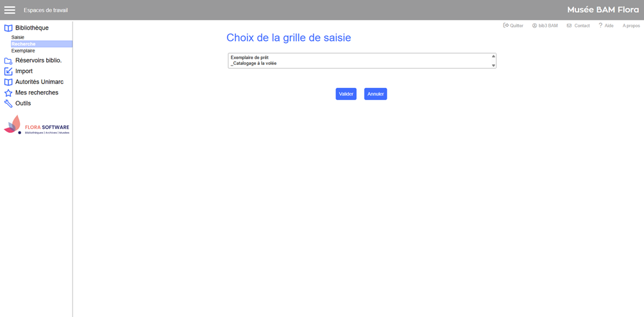
Task: Click Espaces de travail in header
Action: pyautogui.click(x=46, y=10)
